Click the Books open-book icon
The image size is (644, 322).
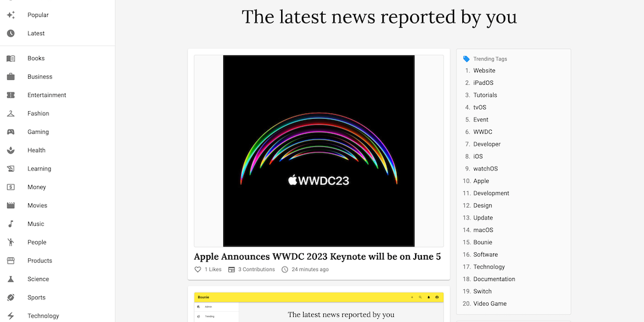(11, 58)
